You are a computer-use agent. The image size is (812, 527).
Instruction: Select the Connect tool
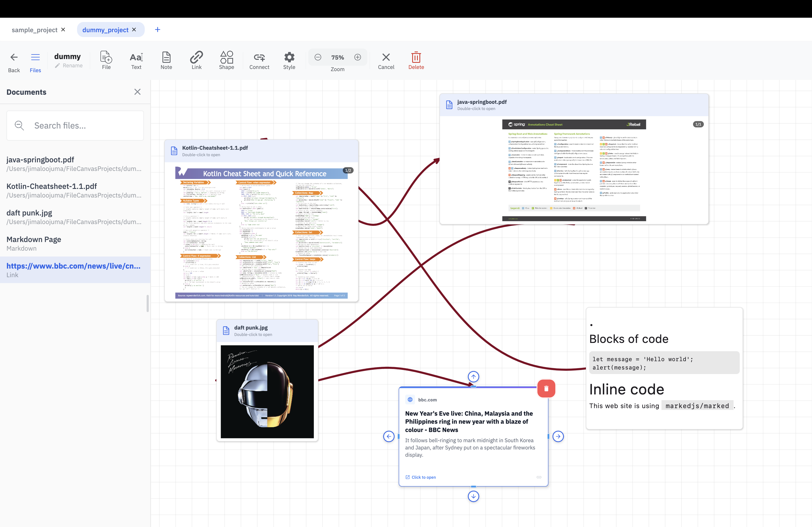(x=259, y=61)
